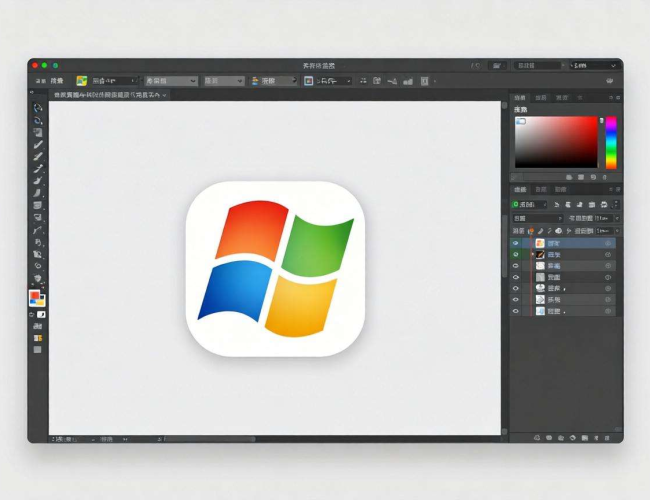650x500 pixels.
Task: Open the color panel's options menu icon
Action: coord(618,98)
